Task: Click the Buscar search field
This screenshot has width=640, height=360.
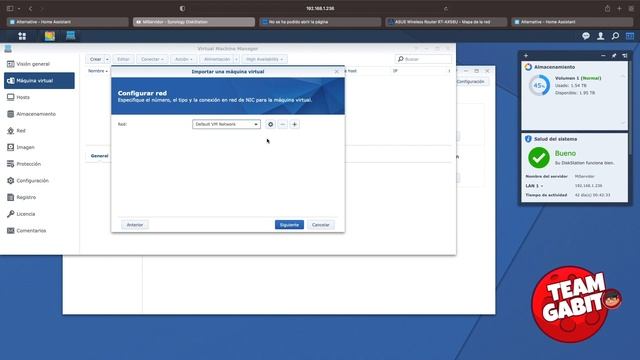Action: coord(423,59)
